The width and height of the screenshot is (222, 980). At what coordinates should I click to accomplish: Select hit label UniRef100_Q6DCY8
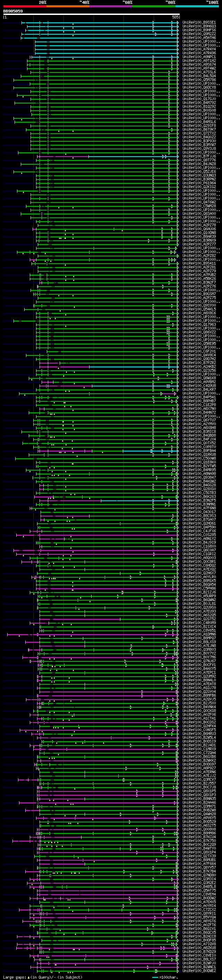pyautogui.click(x=199, y=88)
